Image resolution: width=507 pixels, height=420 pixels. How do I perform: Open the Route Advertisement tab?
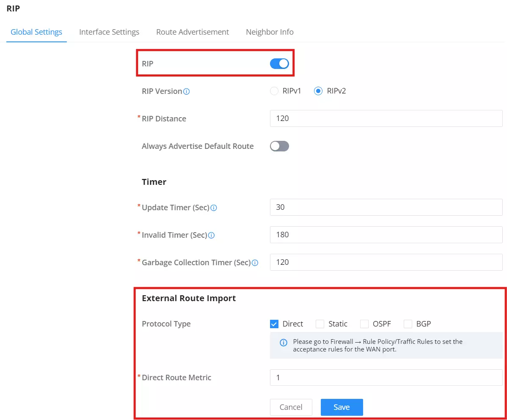pos(193,32)
